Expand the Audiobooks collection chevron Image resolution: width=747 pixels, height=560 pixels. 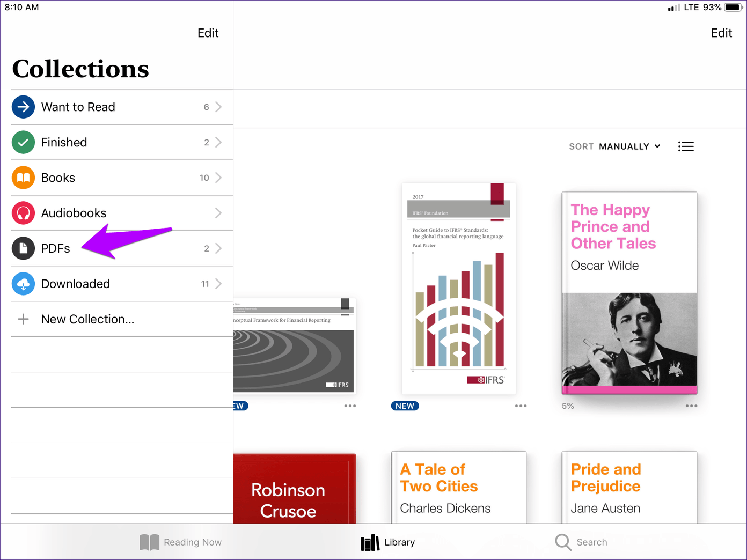click(x=218, y=213)
